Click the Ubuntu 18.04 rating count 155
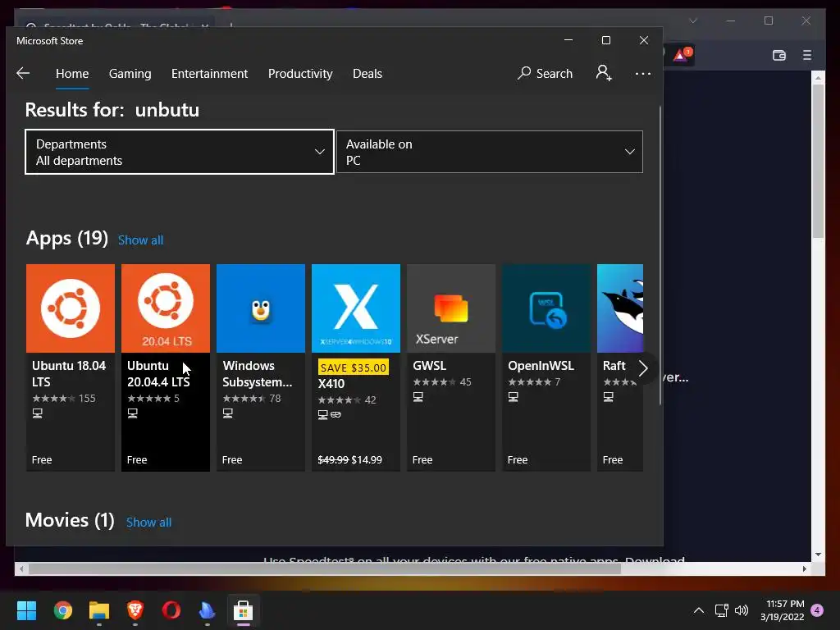The image size is (840, 630). click(x=87, y=399)
